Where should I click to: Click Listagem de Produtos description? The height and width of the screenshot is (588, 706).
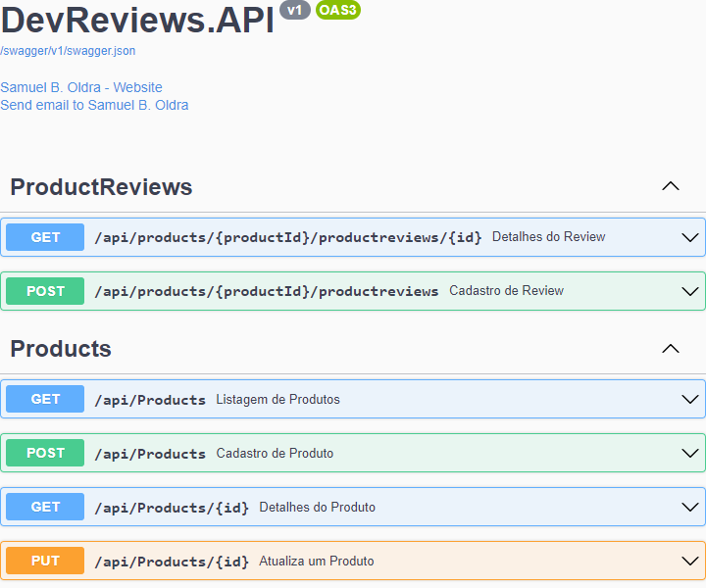pyautogui.click(x=277, y=399)
